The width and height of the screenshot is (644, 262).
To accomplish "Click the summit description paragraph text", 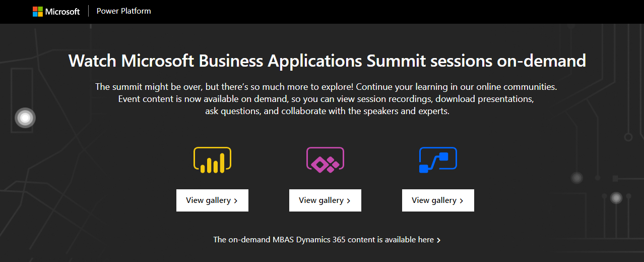I will [x=327, y=99].
